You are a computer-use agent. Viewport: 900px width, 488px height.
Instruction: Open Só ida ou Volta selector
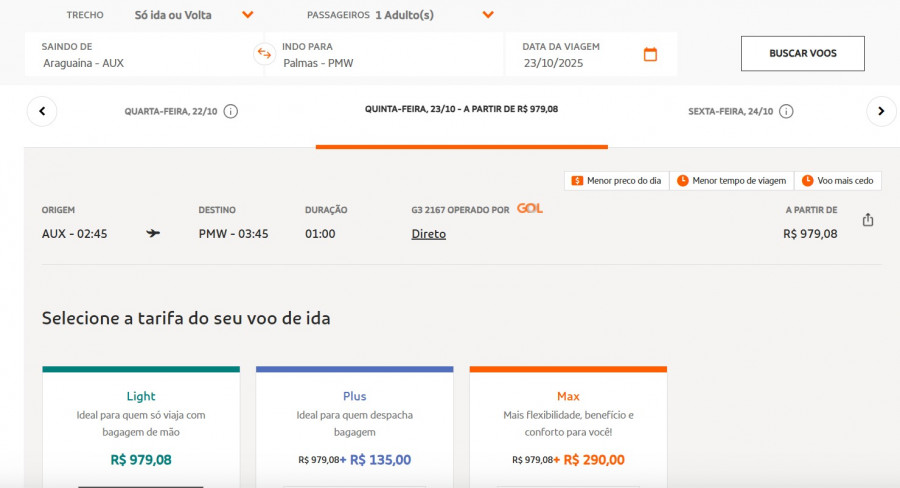pyautogui.click(x=173, y=16)
